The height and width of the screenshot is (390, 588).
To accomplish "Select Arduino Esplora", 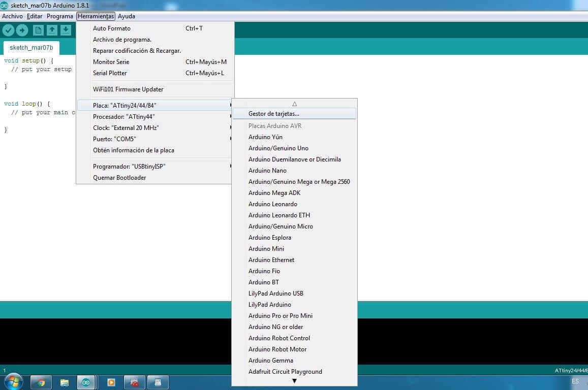I will click(294, 238).
